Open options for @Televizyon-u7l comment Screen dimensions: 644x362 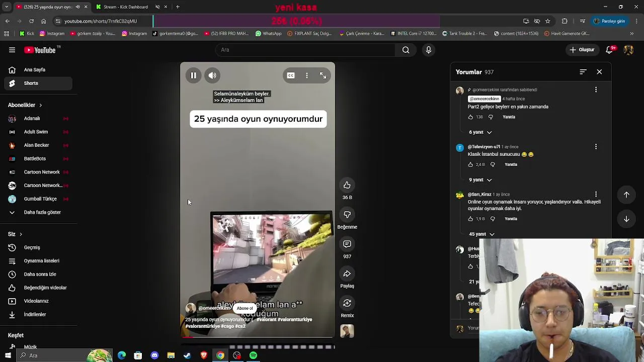(596, 147)
